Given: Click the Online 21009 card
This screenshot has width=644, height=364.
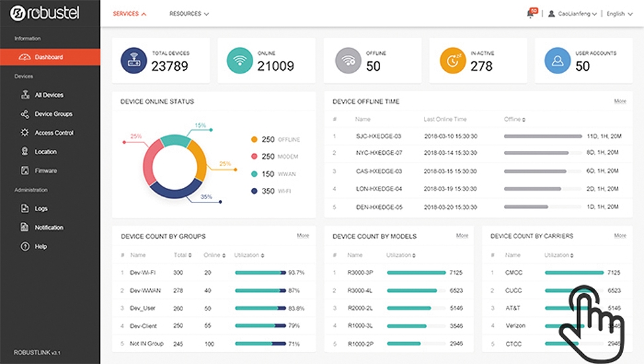Looking at the screenshot, I should pos(266,60).
